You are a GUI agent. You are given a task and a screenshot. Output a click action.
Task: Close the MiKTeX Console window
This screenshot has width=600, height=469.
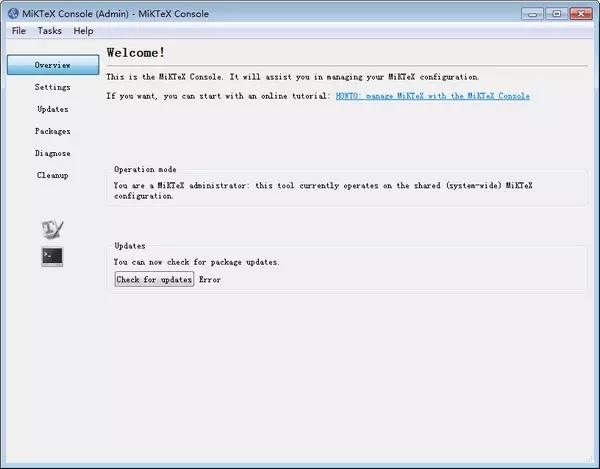tap(579, 13)
